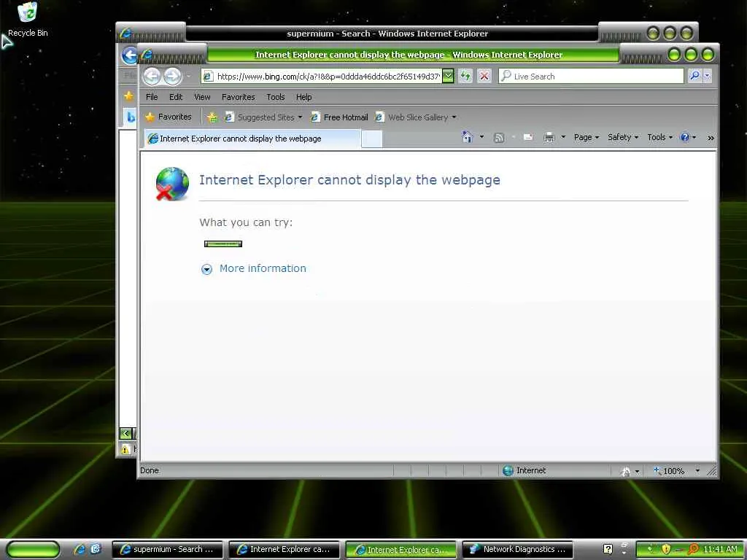Open the Favorites menu
Viewport: 747px width, 560px height.
pos(239,97)
